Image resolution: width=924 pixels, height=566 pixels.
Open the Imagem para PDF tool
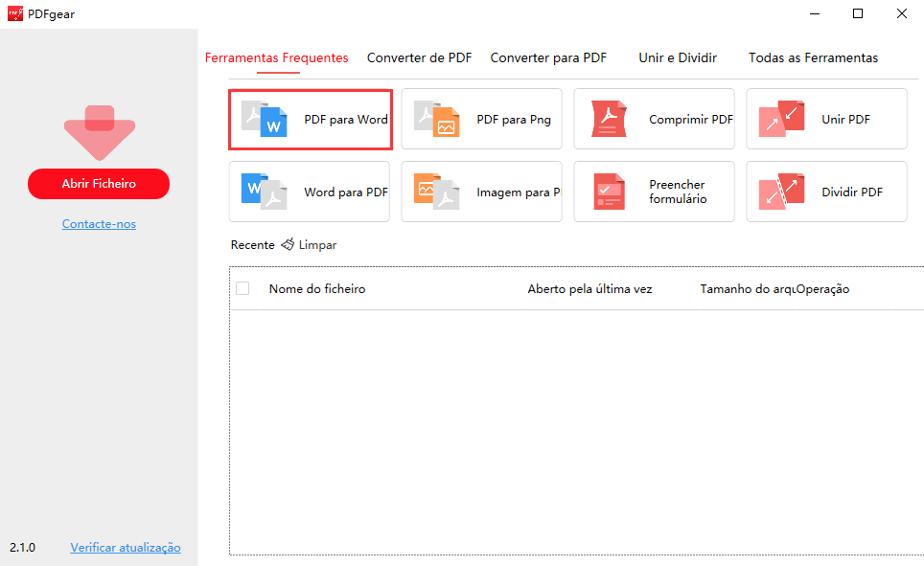(x=481, y=192)
